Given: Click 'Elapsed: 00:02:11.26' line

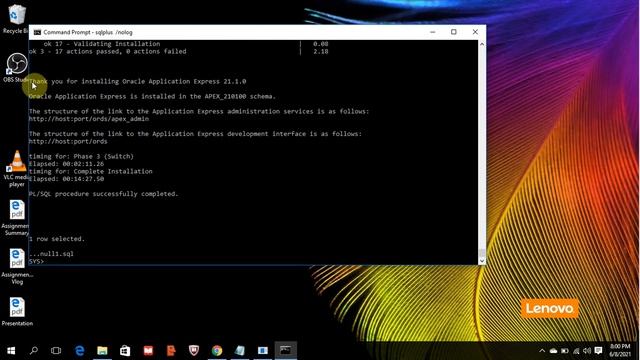Looking at the screenshot, I should tap(66, 164).
